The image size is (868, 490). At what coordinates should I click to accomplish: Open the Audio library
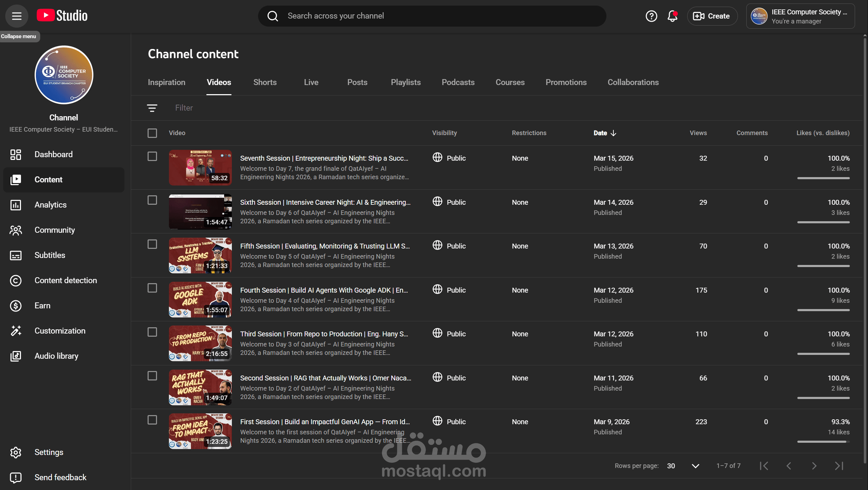(56, 356)
